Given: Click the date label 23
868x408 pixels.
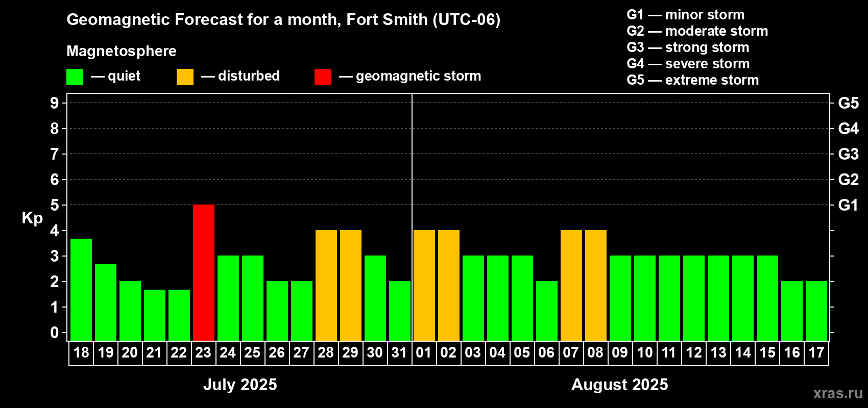Looking at the screenshot, I should (x=203, y=352).
